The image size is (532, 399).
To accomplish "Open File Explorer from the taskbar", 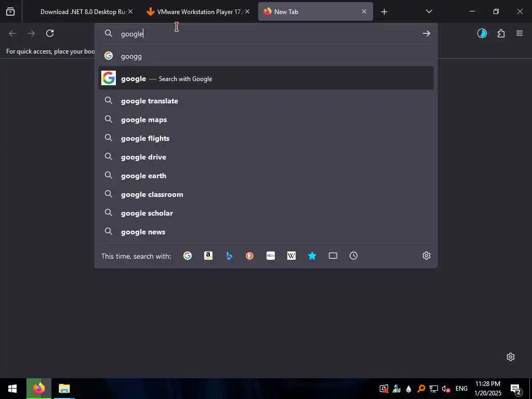I will coord(64,389).
